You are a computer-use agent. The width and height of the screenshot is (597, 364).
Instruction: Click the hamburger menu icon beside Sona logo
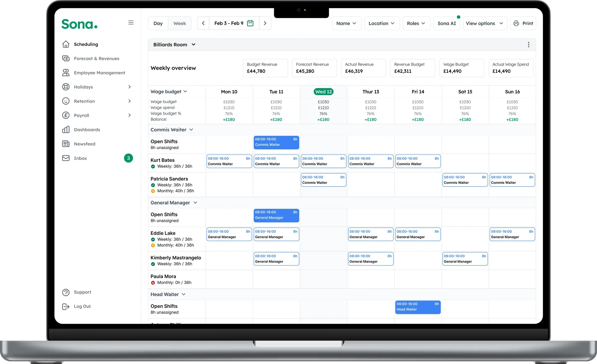[x=131, y=23]
